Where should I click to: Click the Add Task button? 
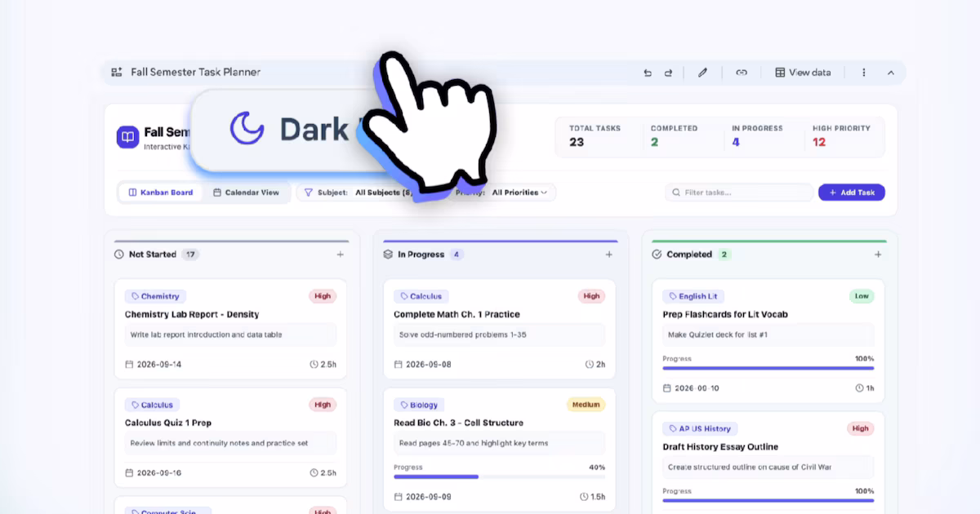pos(852,193)
